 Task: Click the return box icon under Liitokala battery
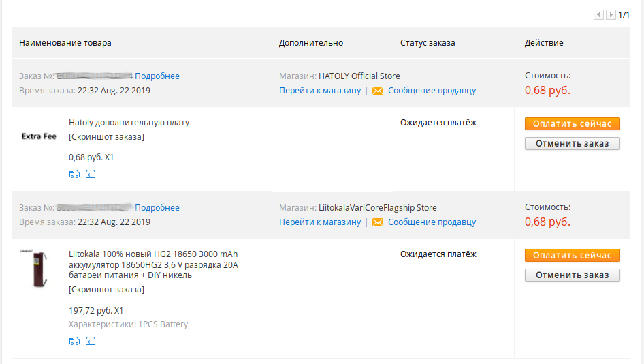[x=91, y=341]
